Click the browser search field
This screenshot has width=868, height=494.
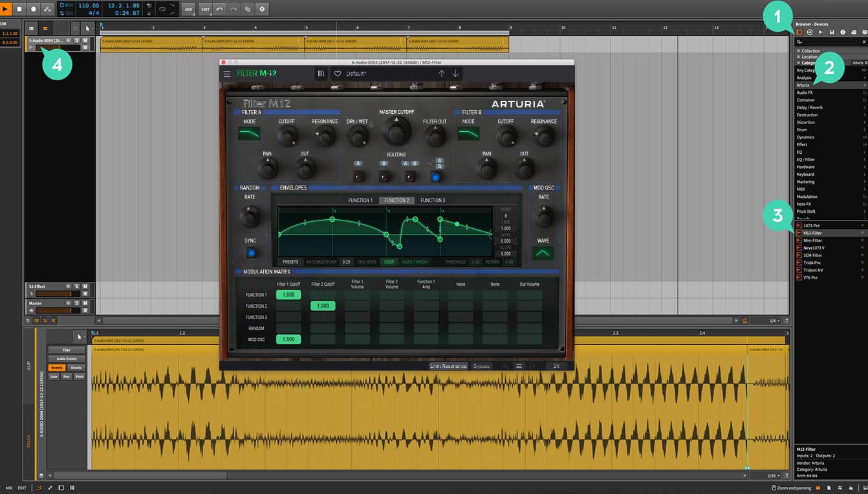pyautogui.click(x=831, y=41)
